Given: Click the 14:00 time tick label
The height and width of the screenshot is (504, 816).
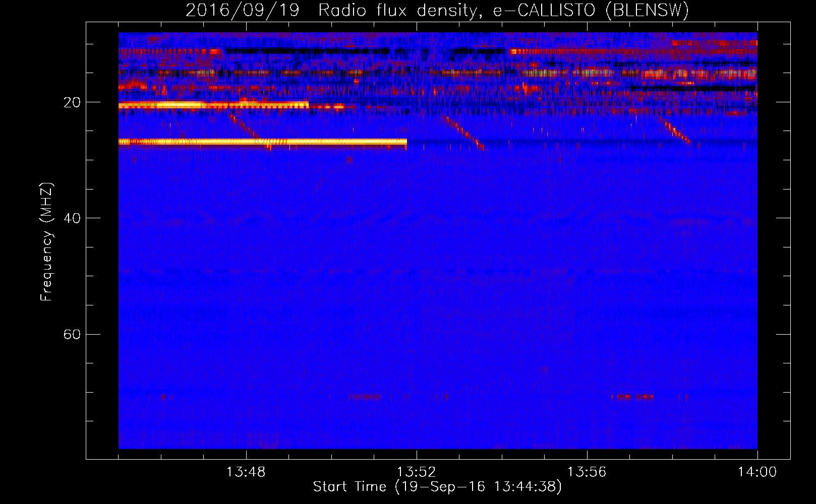Looking at the screenshot, I should coord(757,472).
